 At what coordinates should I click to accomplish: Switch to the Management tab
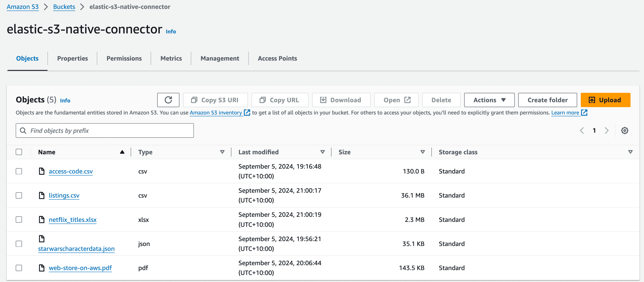point(220,58)
